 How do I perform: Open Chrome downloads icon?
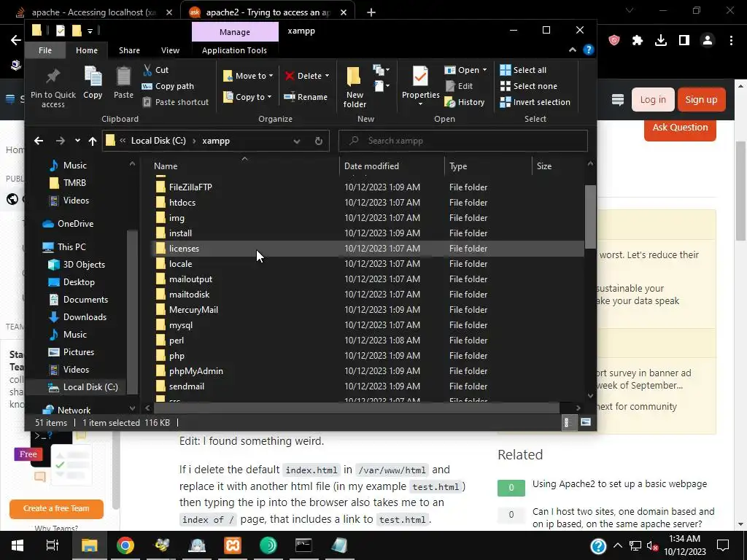coord(661,41)
